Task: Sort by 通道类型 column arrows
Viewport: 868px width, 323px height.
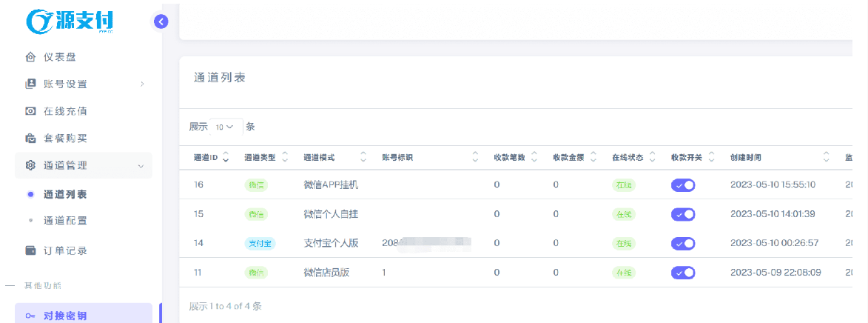Action: (x=285, y=157)
